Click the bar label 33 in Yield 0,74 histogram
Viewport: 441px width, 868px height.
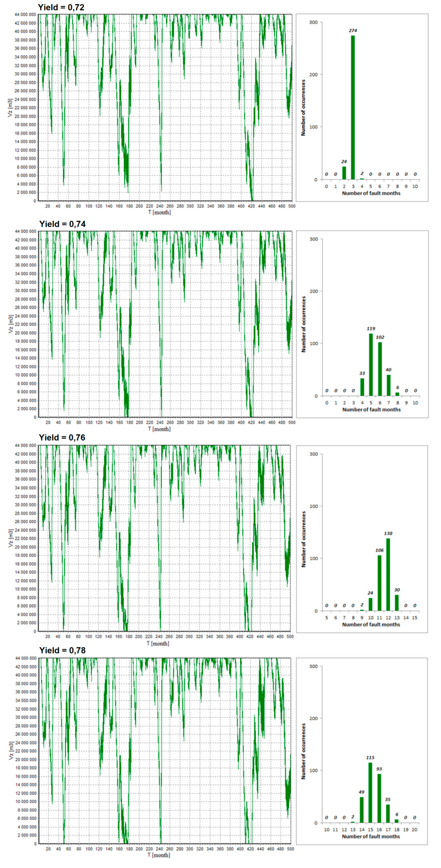click(362, 373)
